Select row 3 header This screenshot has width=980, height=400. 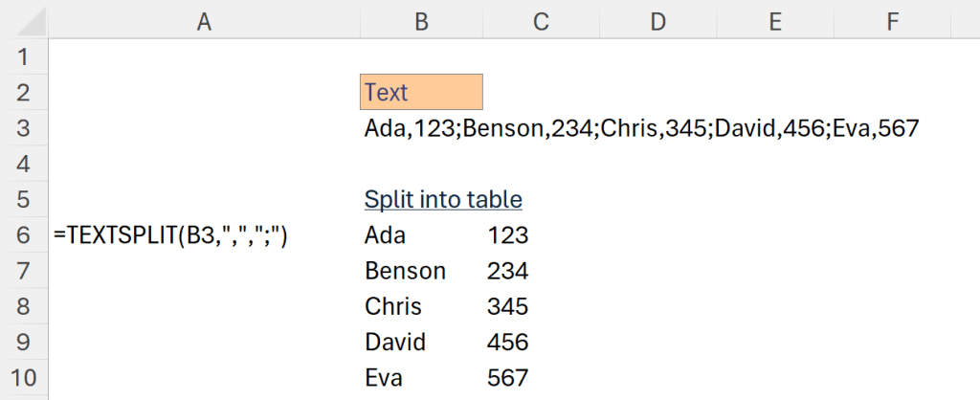click(24, 128)
